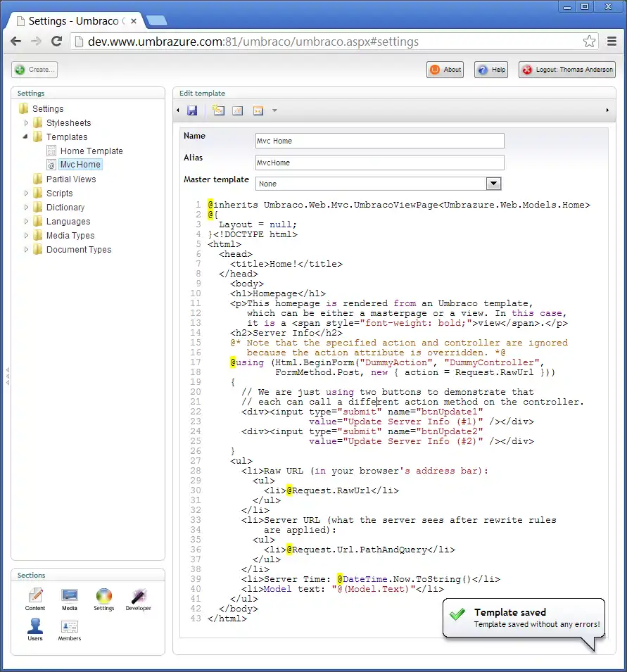
Task: Click the Alias input field
Action: [380, 163]
